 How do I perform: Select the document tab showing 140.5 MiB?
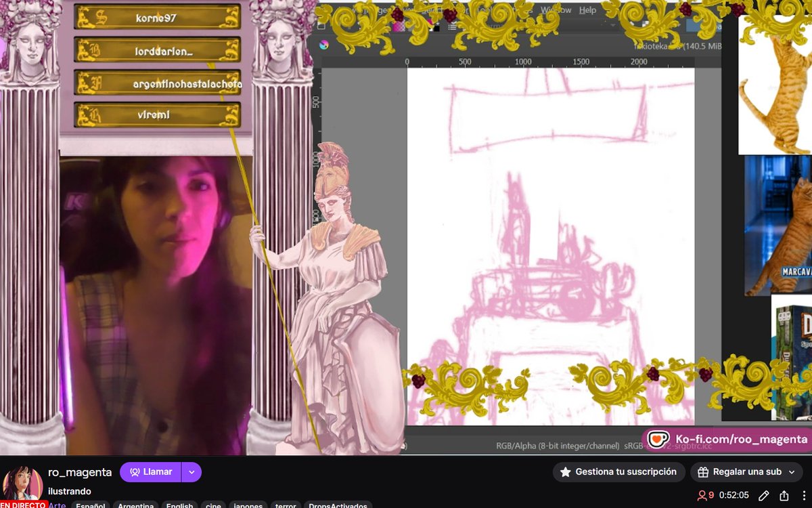coord(677,46)
